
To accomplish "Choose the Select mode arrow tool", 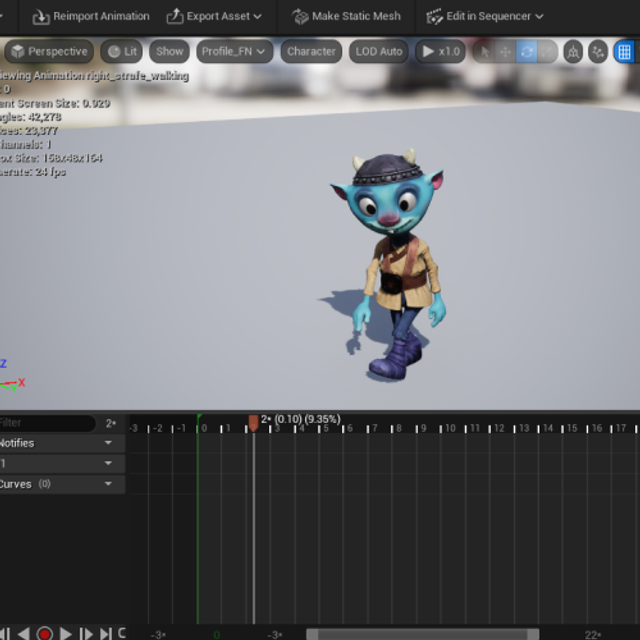I will click(x=484, y=52).
